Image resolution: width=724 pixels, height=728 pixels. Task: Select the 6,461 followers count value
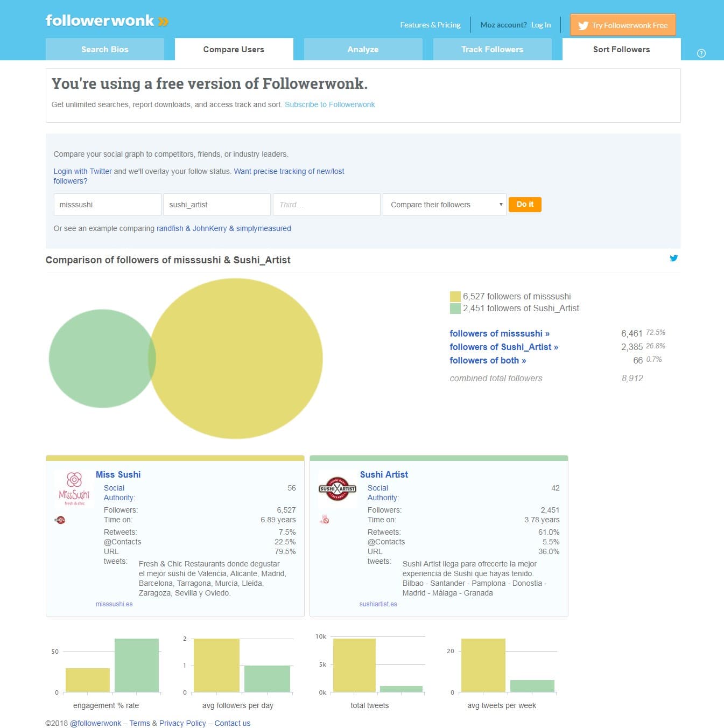point(632,333)
